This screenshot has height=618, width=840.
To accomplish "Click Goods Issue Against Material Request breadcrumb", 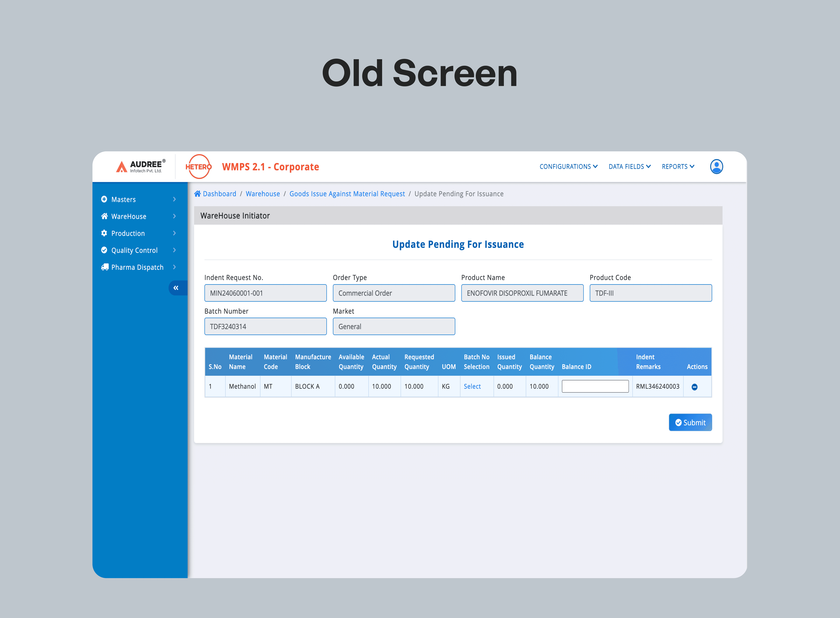I will 347,193.
